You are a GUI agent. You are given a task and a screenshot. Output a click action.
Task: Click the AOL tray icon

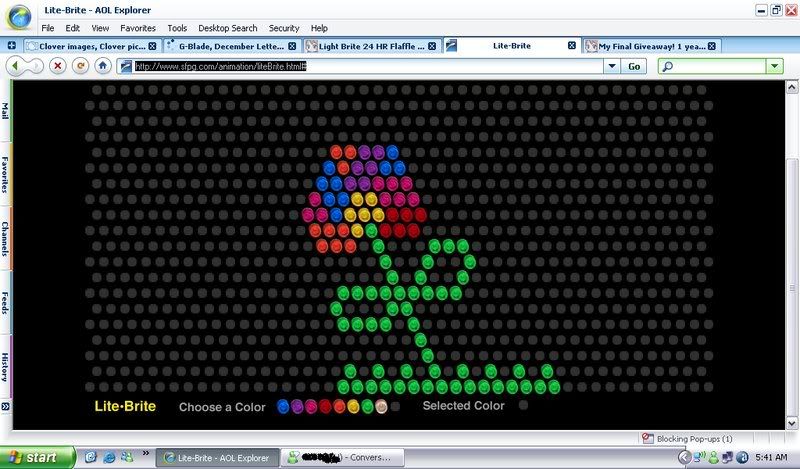743,458
